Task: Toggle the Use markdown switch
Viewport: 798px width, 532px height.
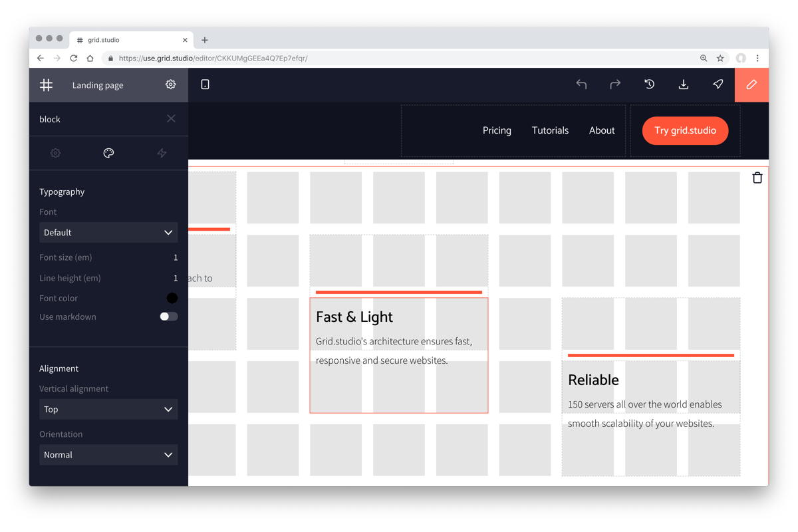Action: [x=169, y=317]
